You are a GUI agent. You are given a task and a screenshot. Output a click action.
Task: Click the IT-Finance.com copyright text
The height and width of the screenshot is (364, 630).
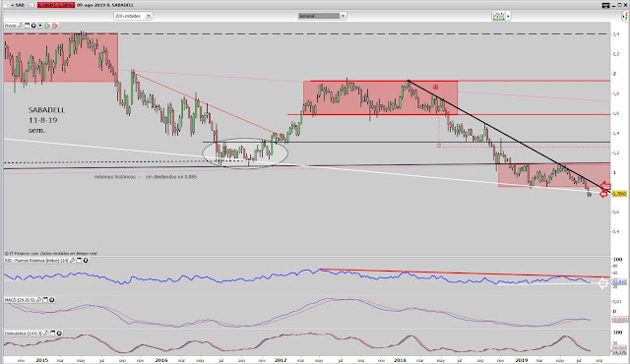[51, 253]
